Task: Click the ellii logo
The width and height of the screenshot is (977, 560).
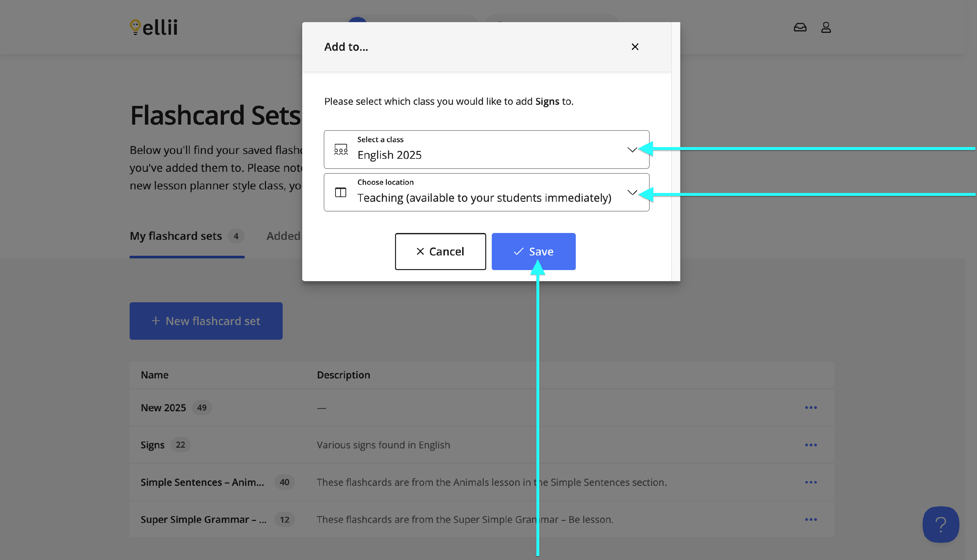Action: tap(154, 27)
